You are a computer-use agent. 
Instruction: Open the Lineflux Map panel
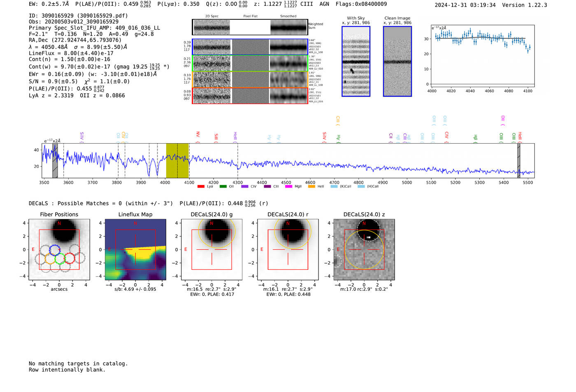pyautogui.click(x=135, y=250)
